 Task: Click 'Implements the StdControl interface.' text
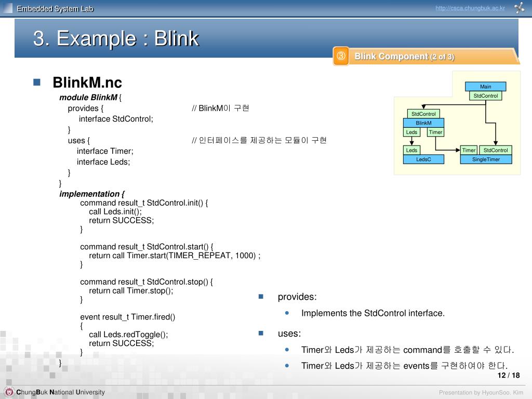point(373,313)
